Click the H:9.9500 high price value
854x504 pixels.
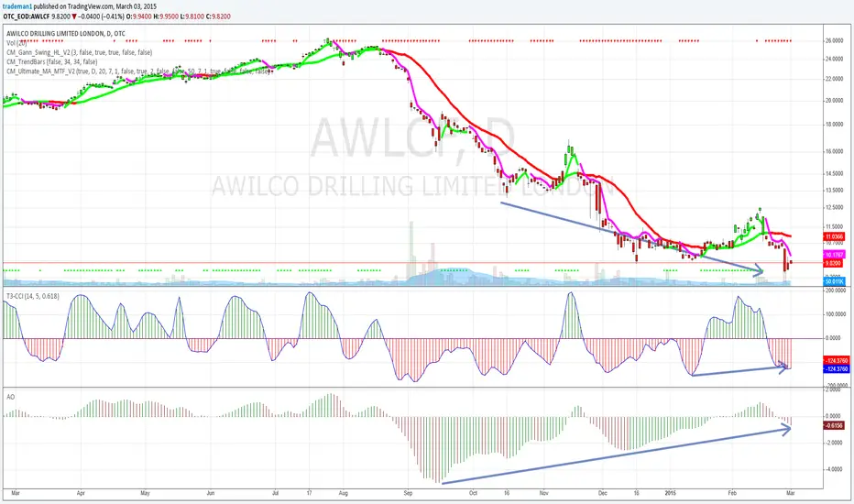click(166, 16)
